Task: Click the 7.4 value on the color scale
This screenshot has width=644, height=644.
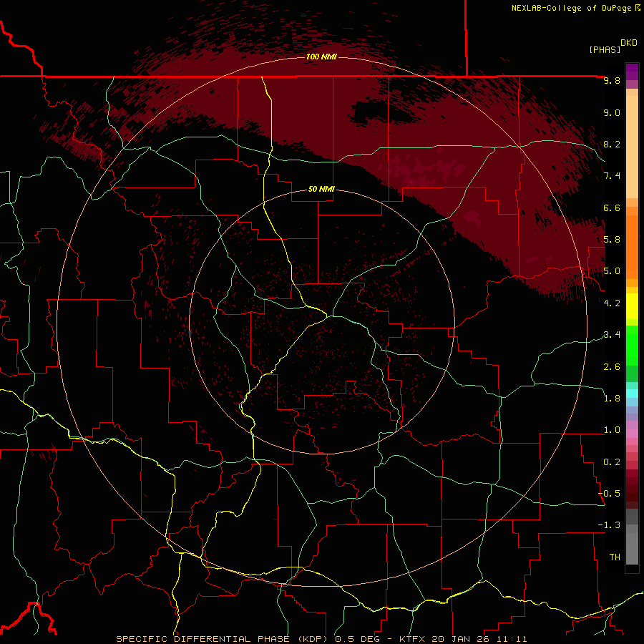Action: click(x=612, y=176)
